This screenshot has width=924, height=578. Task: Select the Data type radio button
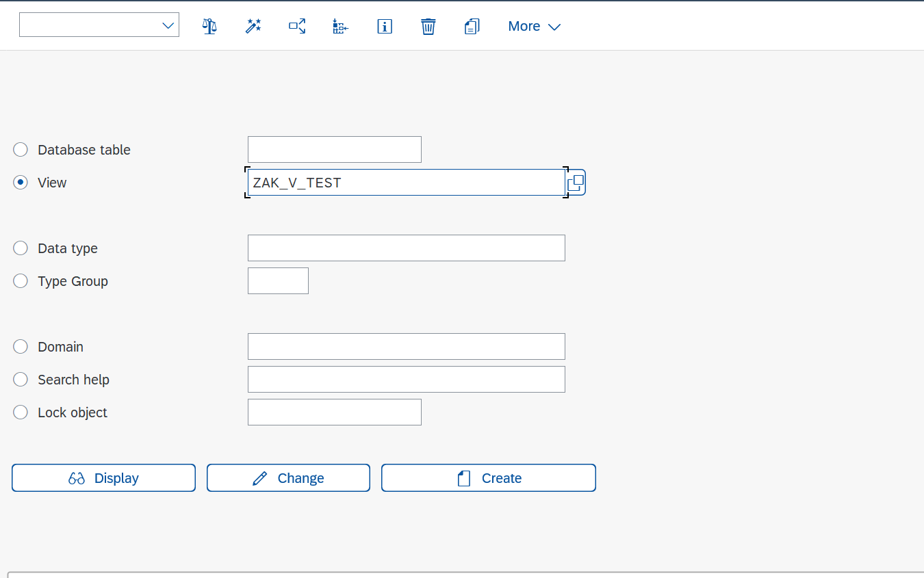pos(21,248)
